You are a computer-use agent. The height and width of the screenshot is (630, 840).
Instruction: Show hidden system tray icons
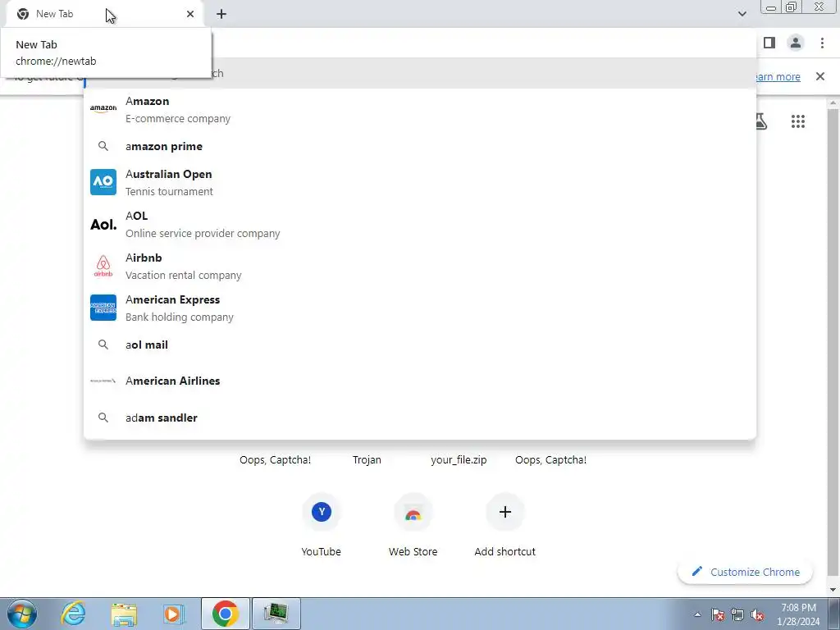[x=697, y=614]
